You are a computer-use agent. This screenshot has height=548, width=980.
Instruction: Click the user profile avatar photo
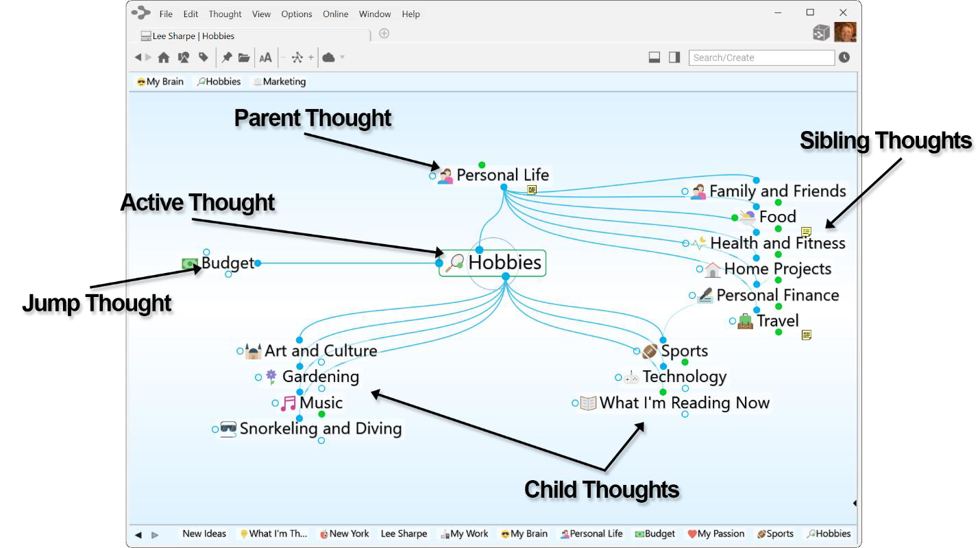coord(845,32)
